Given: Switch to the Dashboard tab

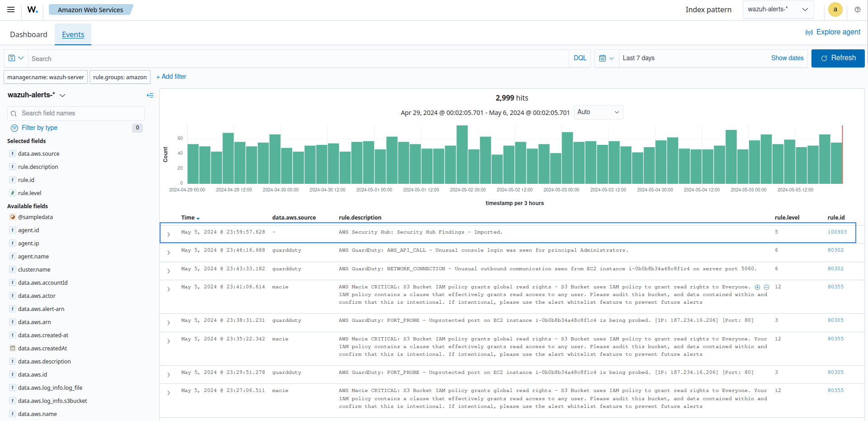Looking at the screenshot, I should [x=28, y=34].
